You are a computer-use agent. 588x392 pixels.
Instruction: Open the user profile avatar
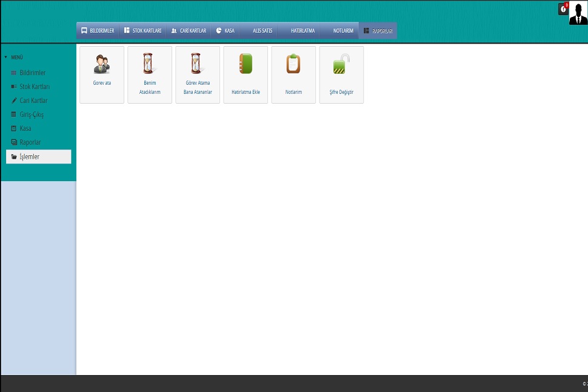pos(578,13)
